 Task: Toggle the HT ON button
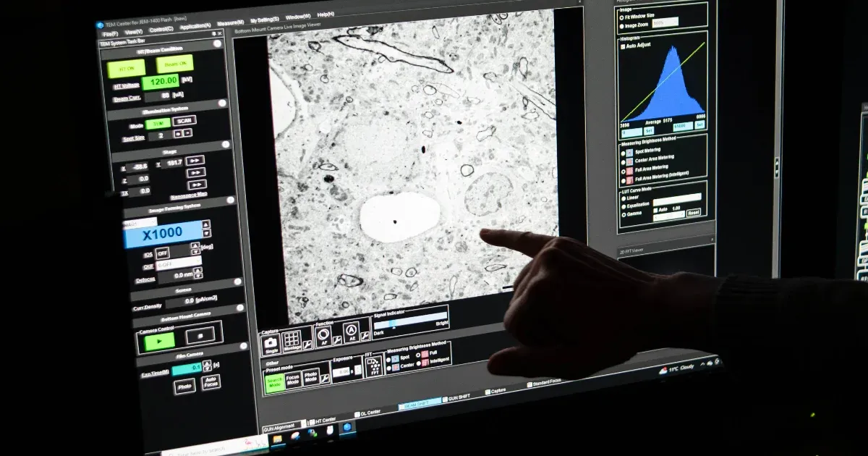click(x=127, y=68)
